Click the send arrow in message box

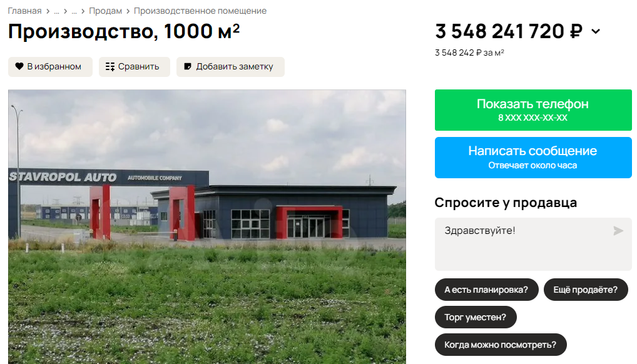[618, 231]
